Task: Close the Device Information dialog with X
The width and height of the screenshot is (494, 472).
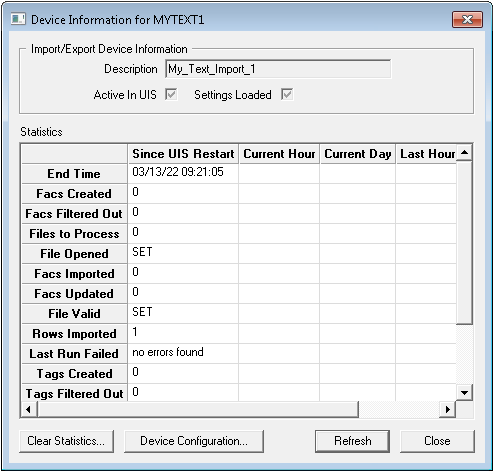Action: pos(467,20)
